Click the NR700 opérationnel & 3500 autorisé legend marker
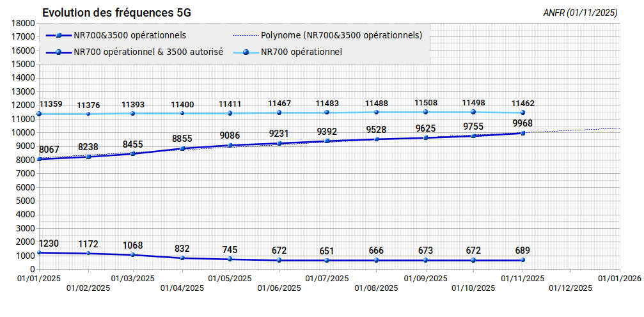 pos(58,52)
